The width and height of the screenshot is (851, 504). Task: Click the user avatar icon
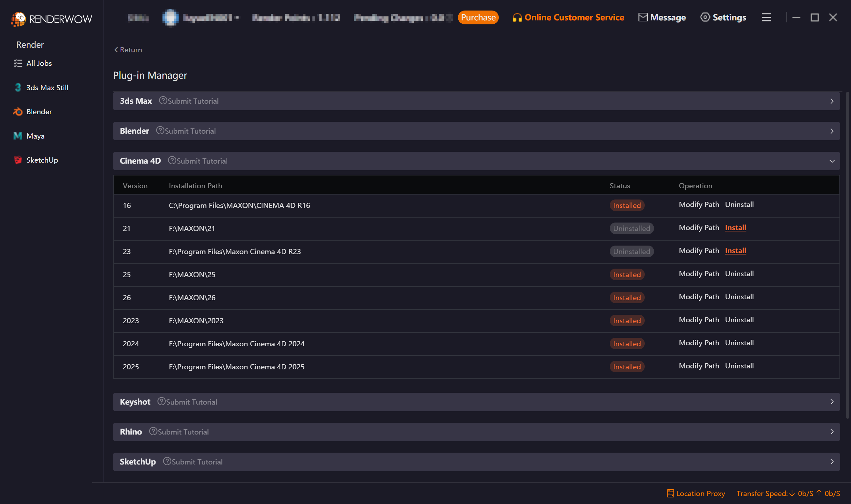coord(170,17)
